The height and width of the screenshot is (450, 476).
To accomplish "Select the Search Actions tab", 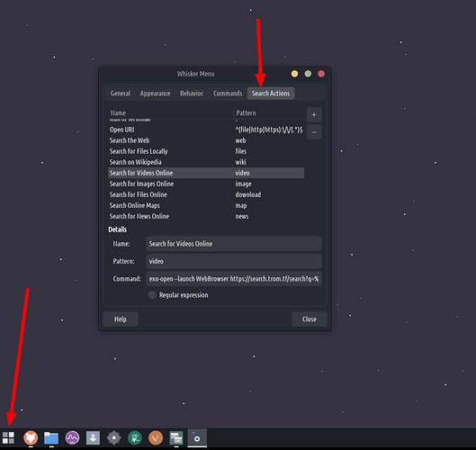I will (x=271, y=94).
